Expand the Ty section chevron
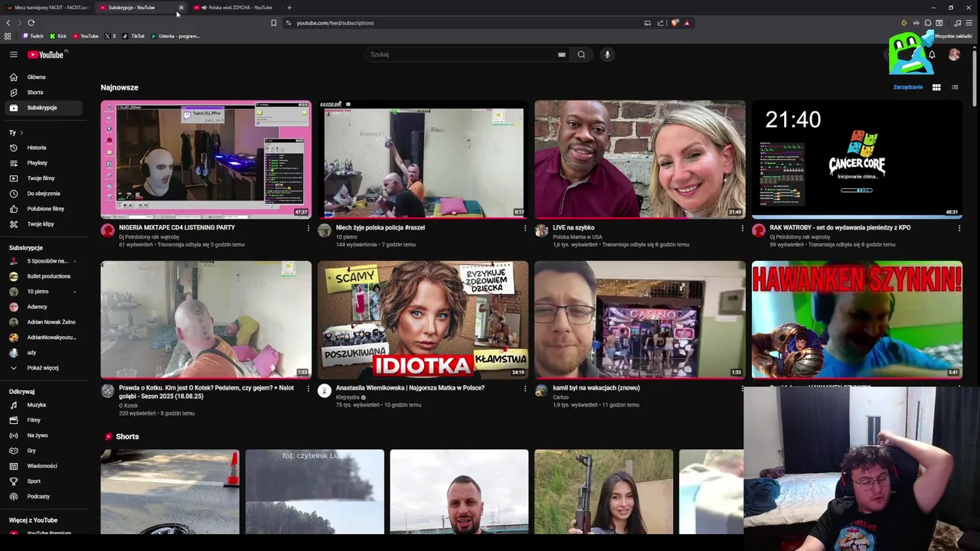This screenshot has height=551, width=980. (21, 132)
